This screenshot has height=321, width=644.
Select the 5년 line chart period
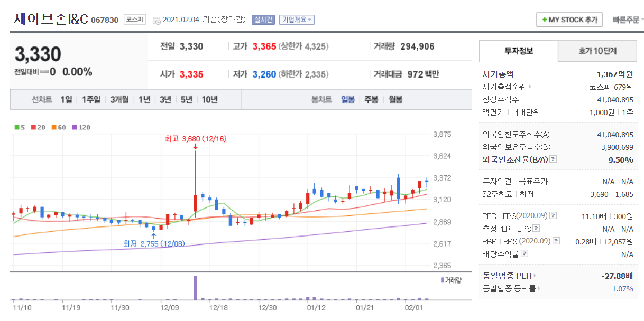point(187,99)
